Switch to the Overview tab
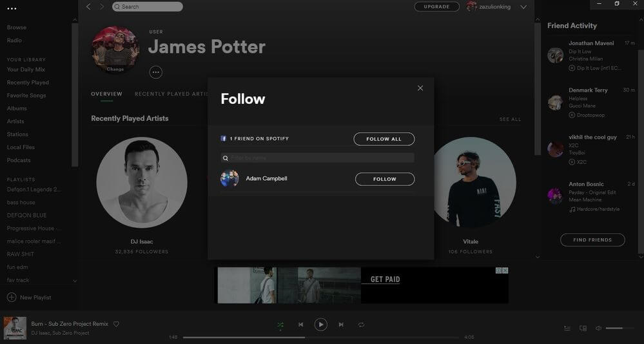644x344 pixels. (x=106, y=94)
